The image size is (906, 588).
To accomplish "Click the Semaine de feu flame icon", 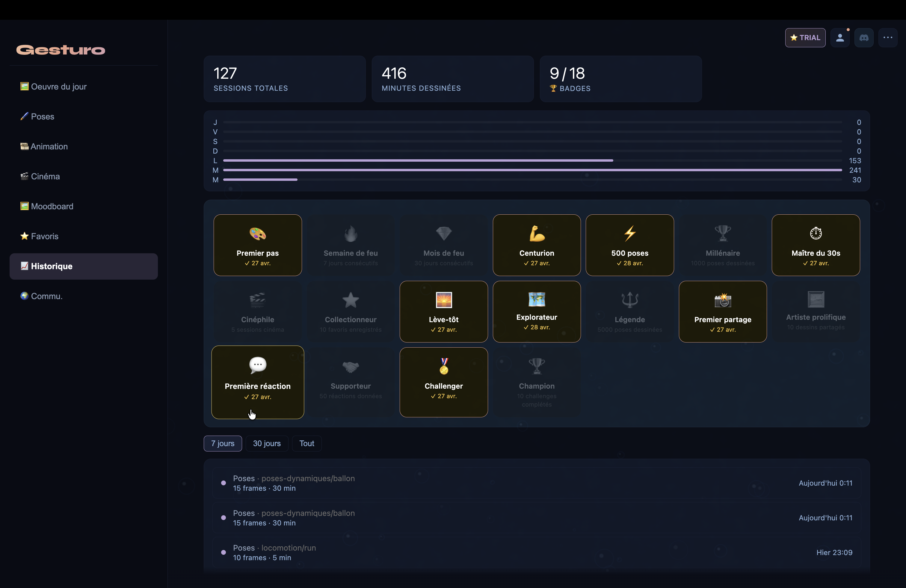I will [351, 234].
